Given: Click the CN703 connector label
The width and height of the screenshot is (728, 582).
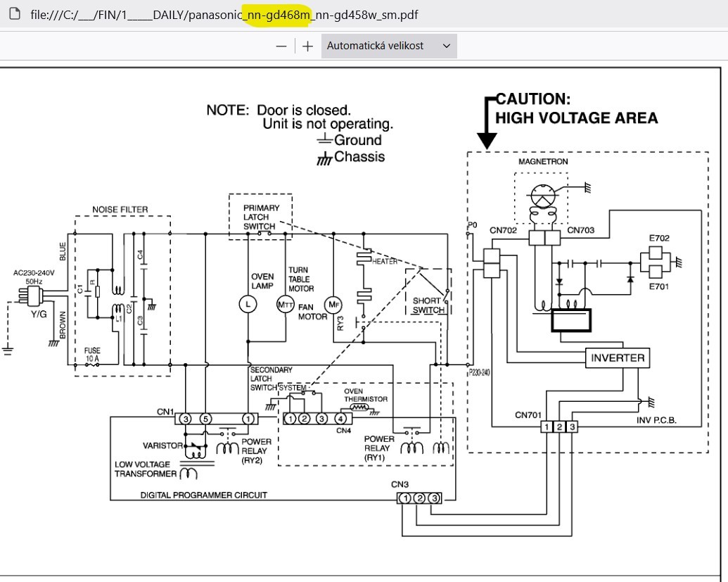Looking at the screenshot, I should click(580, 230).
